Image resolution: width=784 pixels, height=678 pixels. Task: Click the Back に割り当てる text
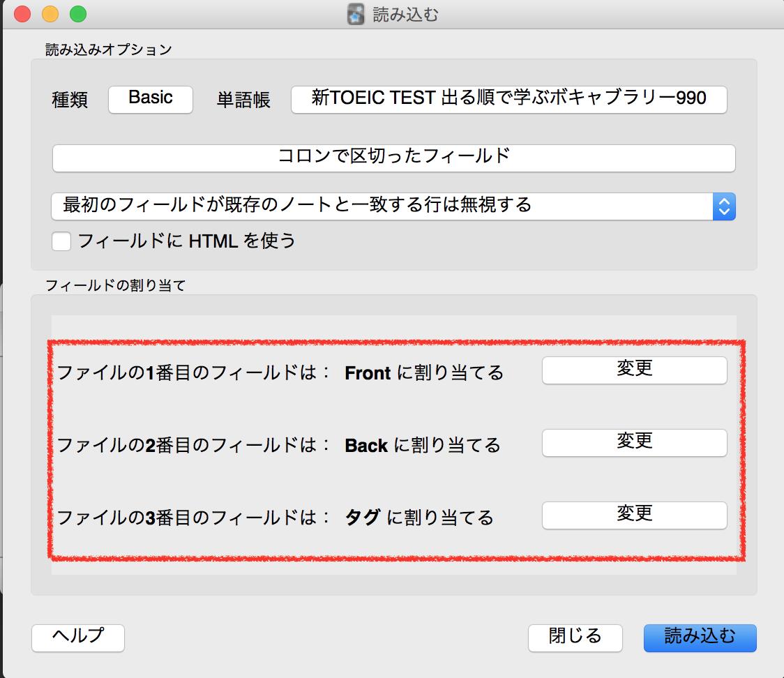point(423,445)
